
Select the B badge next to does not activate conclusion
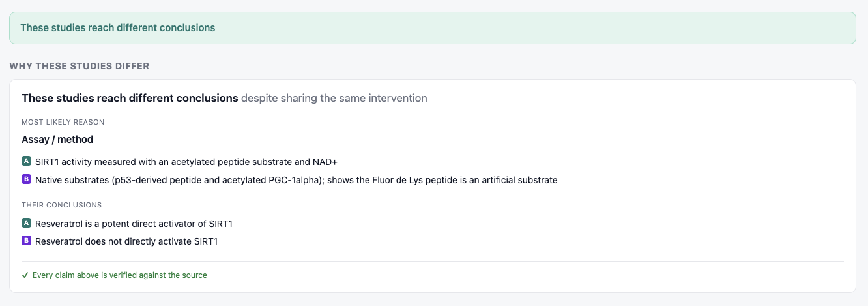coord(27,241)
